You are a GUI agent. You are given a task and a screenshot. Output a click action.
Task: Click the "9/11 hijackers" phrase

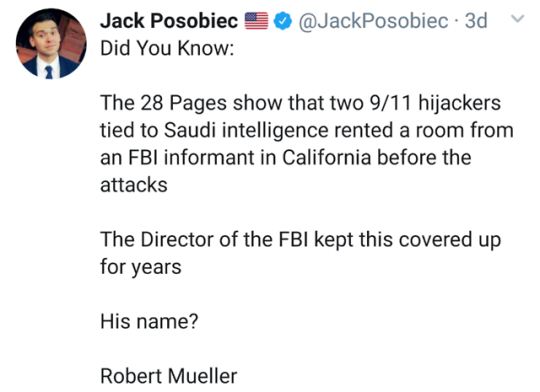click(x=435, y=103)
